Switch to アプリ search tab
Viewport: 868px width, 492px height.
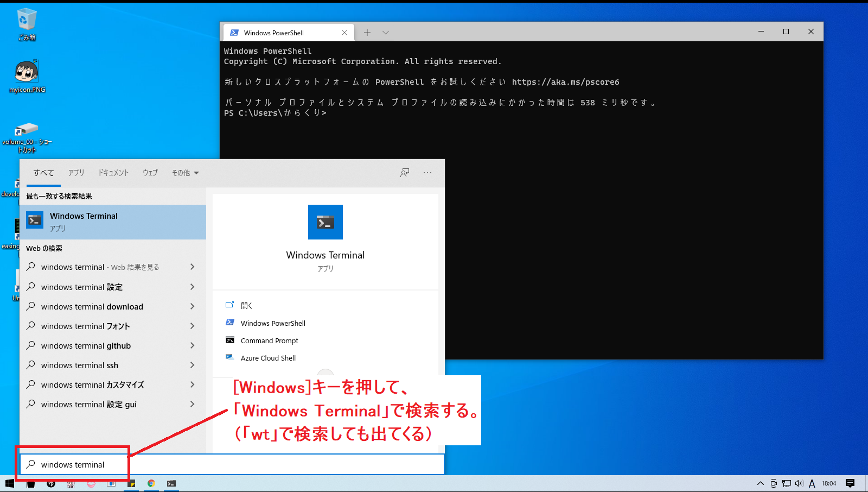76,173
